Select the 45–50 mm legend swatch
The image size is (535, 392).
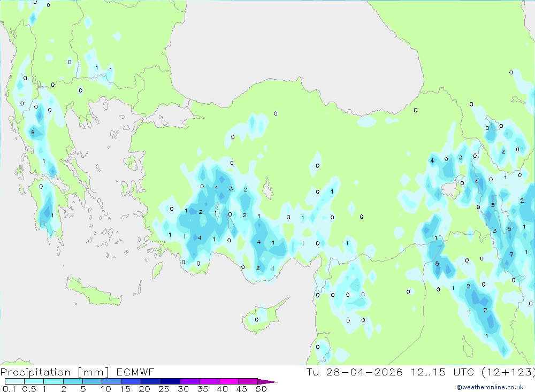tap(248, 381)
